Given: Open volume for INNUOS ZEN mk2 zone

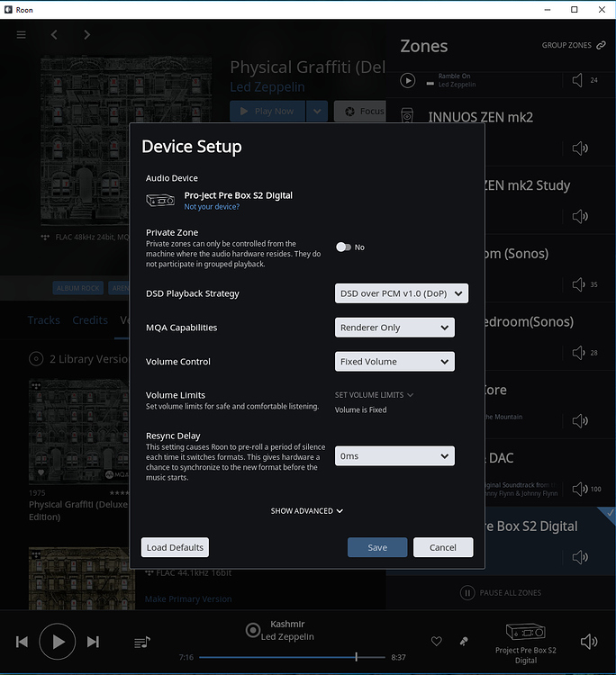Looking at the screenshot, I should click(x=580, y=148).
